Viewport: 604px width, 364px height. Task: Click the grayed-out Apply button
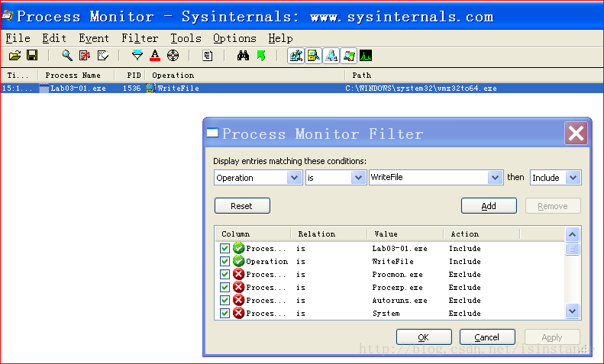552,337
